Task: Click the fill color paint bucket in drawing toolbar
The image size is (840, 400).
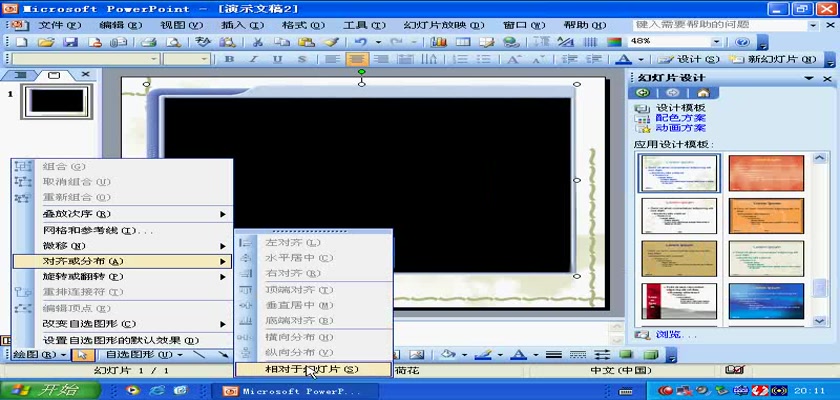Action: click(x=448, y=354)
